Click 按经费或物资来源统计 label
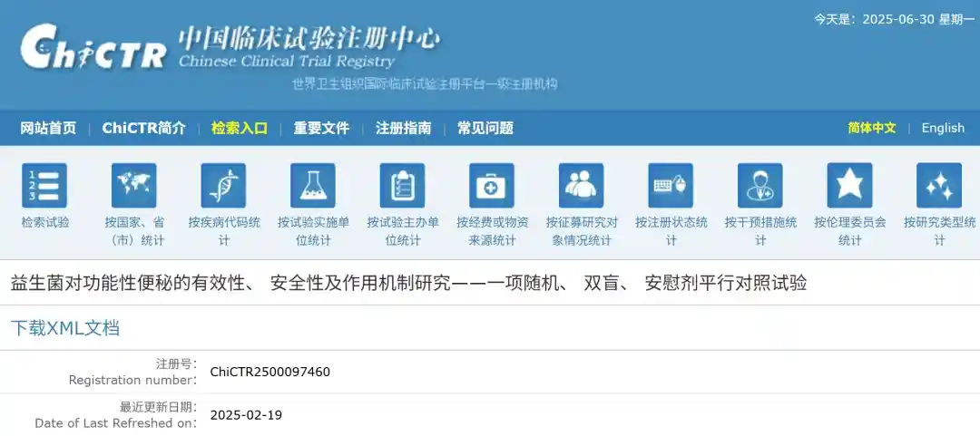This screenshot has height=436, width=980. pos(493,231)
